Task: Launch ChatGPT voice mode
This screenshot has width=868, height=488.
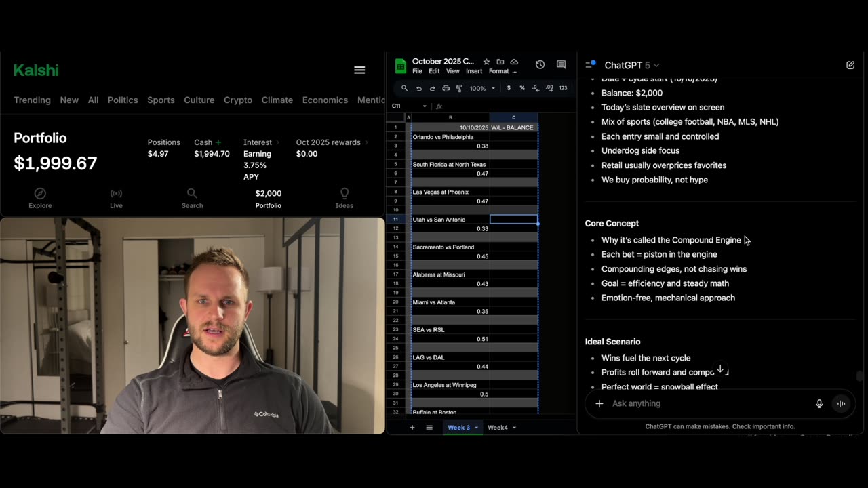Action: (841, 403)
